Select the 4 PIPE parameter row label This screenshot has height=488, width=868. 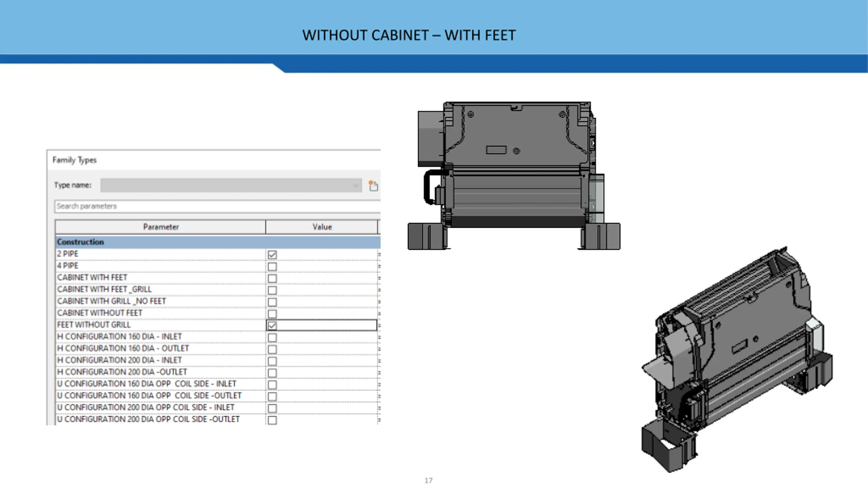(68, 266)
